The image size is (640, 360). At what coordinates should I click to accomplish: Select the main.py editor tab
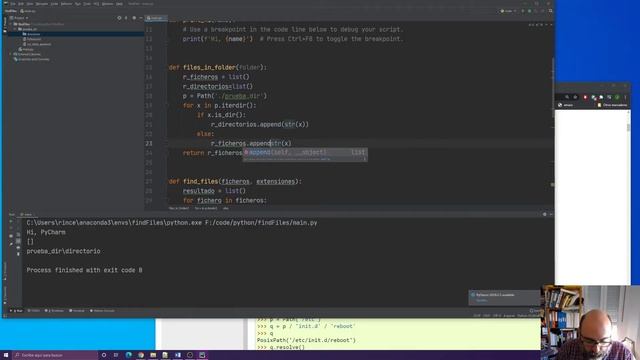pos(156,18)
